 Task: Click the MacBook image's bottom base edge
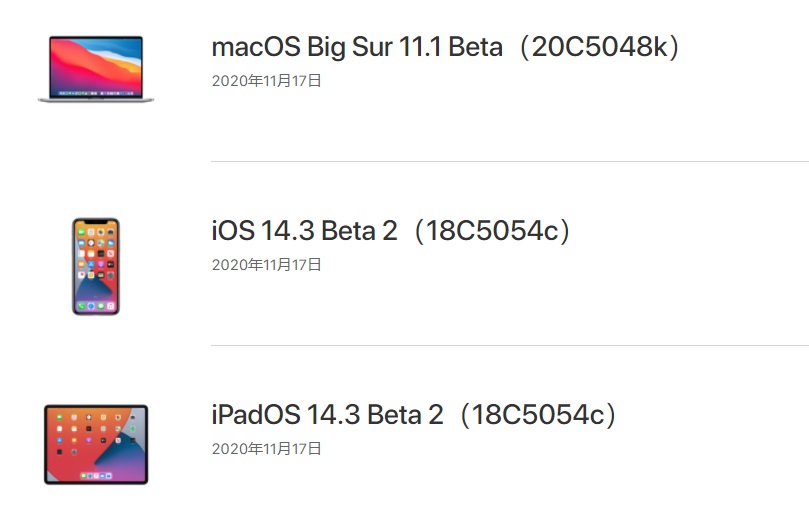[x=96, y=99]
